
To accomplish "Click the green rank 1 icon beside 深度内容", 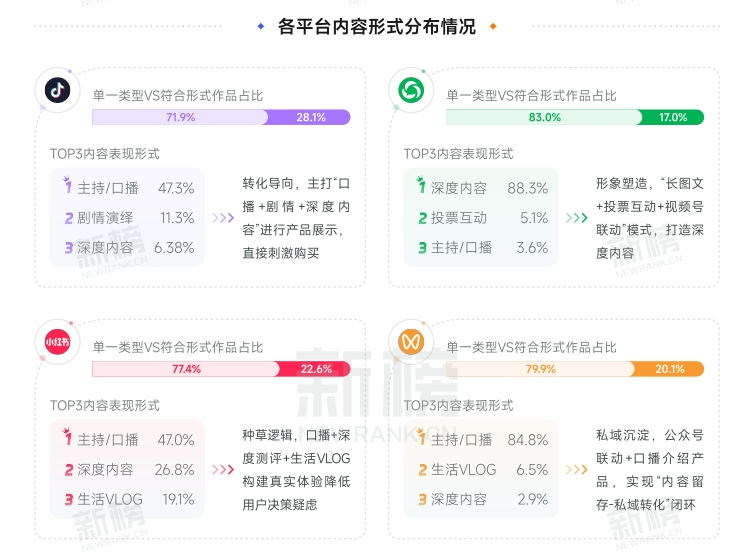I will (x=422, y=187).
